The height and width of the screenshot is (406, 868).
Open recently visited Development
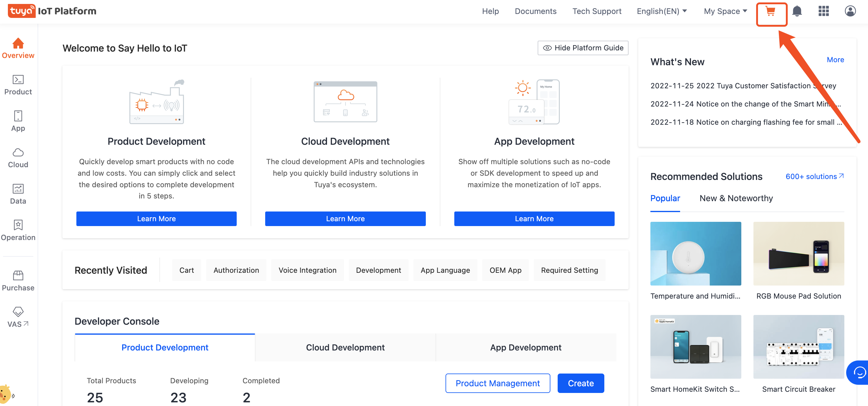click(379, 270)
